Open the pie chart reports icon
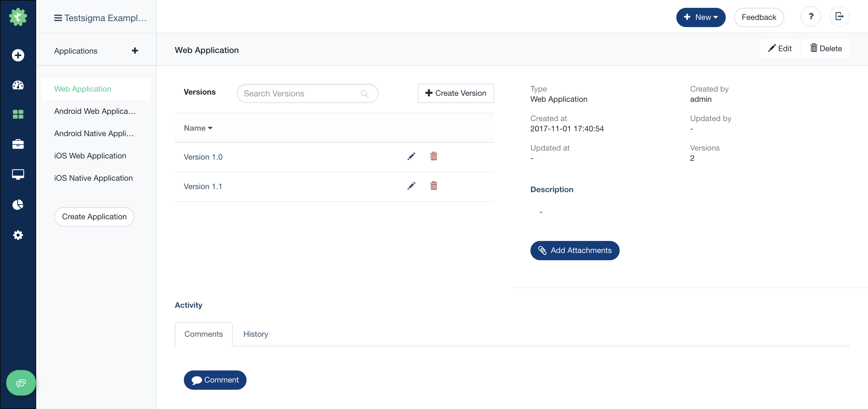868x409 pixels. click(18, 204)
